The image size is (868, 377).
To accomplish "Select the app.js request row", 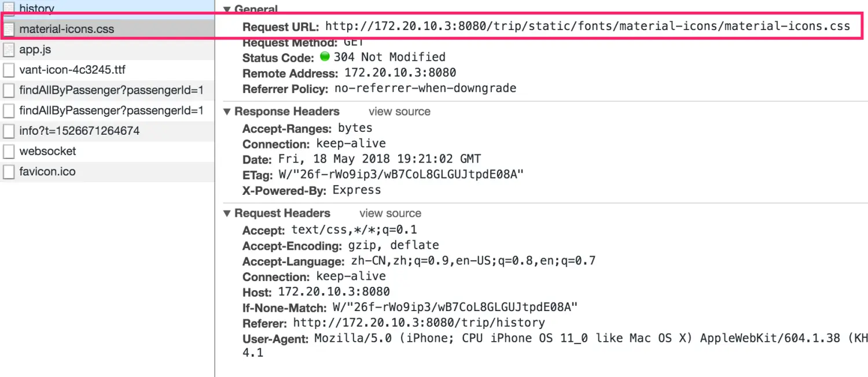I will click(35, 50).
